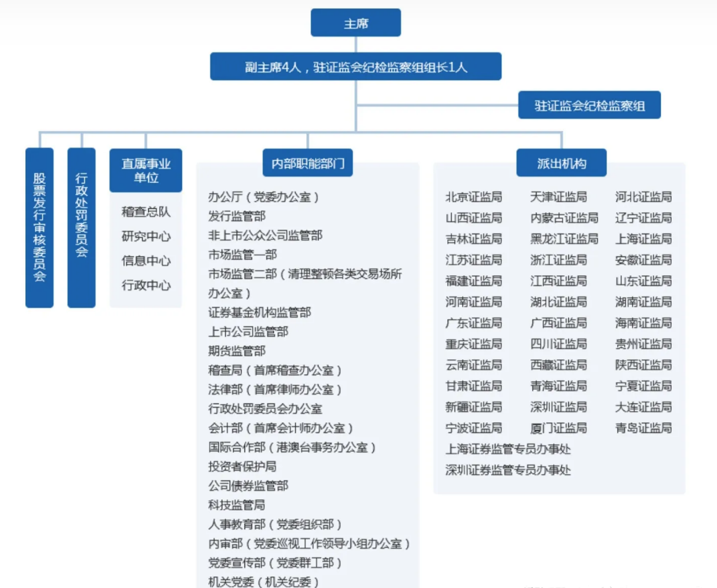Click the 主席 box at top
Screen dimensions: 717x588
[x=356, y=23]
